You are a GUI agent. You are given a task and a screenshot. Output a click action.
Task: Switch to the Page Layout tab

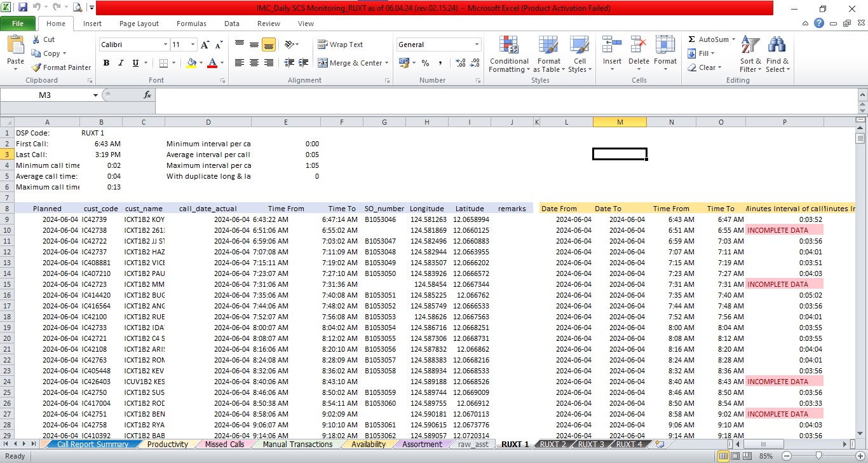[x=139, y=24]
